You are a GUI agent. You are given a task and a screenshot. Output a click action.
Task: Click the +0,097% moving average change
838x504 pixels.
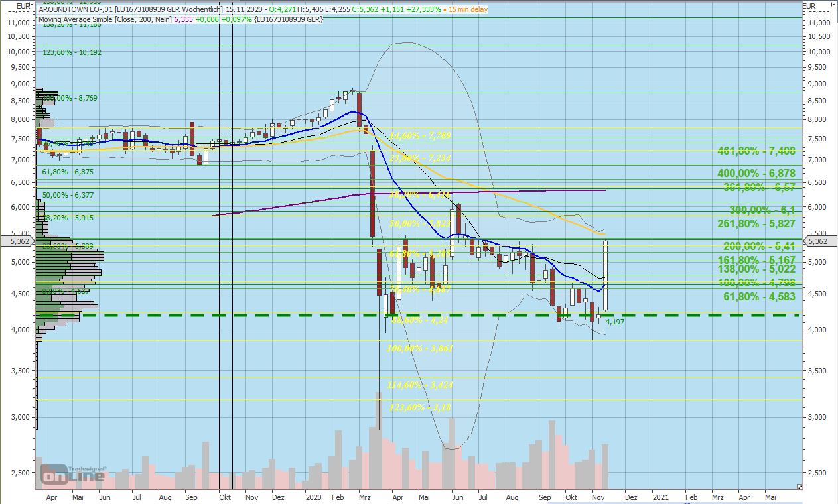click(236, 20)
